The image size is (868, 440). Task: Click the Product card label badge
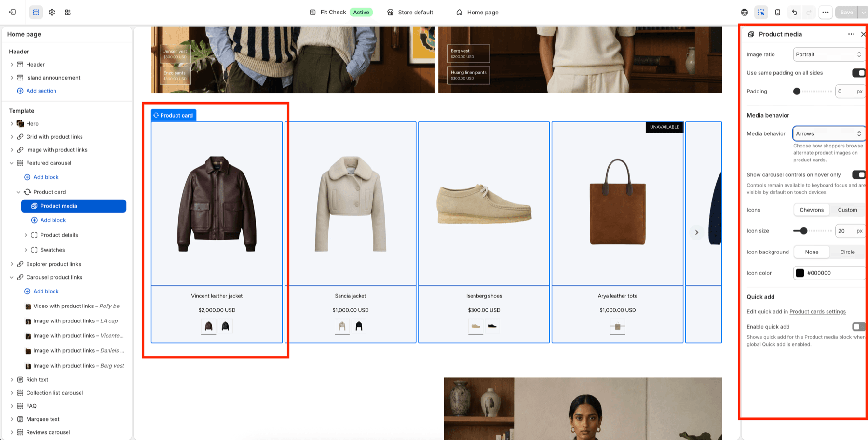[174, 115]
